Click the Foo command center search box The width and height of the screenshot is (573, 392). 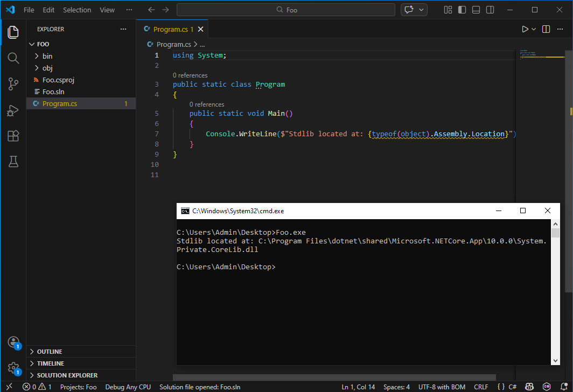click(286, 10)
